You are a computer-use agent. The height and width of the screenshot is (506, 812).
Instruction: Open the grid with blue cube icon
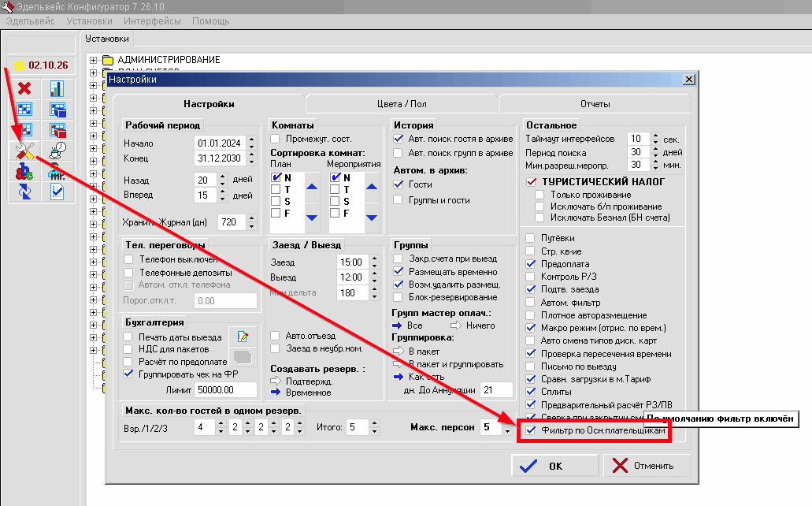tap(57, 110)
